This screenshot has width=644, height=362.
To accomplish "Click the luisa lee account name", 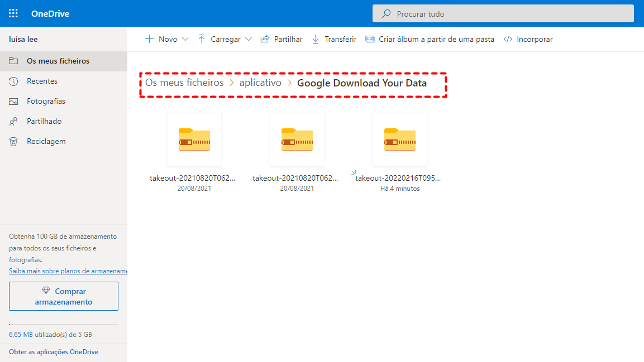I will pos(23,40).
